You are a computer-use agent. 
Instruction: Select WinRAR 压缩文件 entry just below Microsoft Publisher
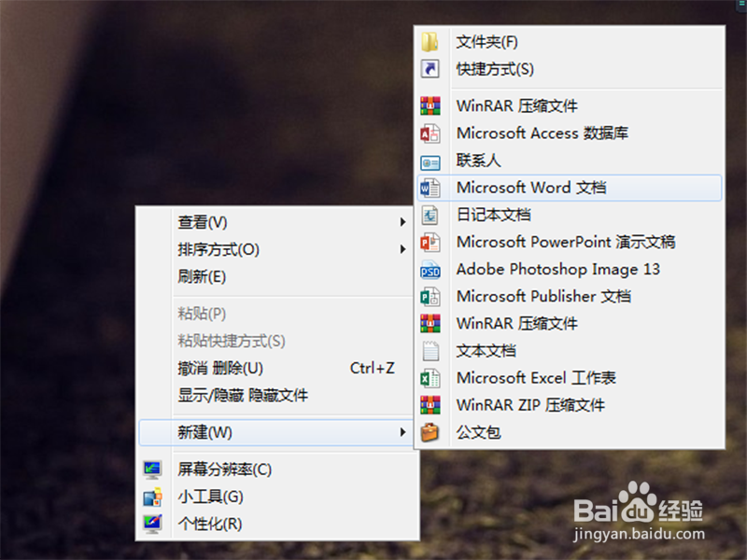tap(570, 324)
